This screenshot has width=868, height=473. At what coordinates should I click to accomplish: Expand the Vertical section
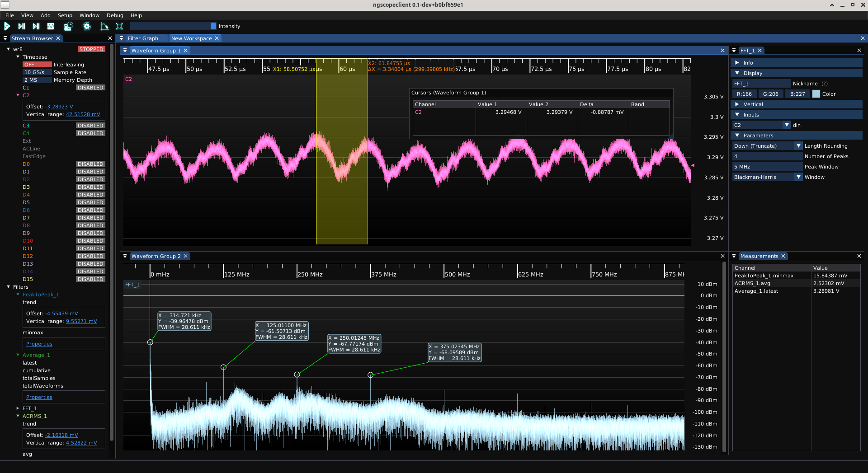coord(797,104)
